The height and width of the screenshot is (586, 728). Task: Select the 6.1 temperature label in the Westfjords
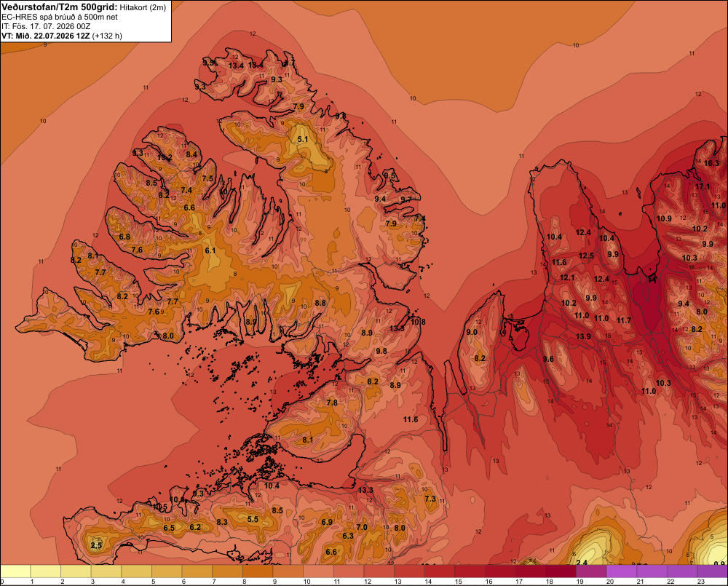pyautogui.click(x=210, y=250)
